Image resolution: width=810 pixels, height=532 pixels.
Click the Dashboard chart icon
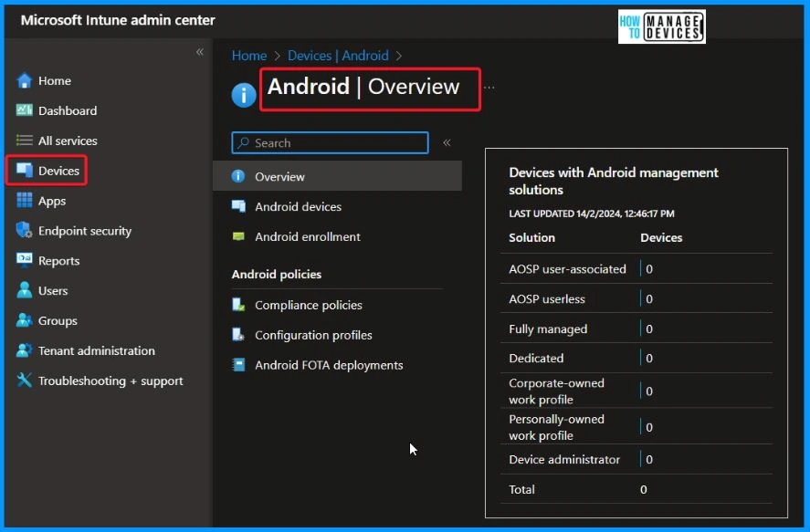[25, 110]
